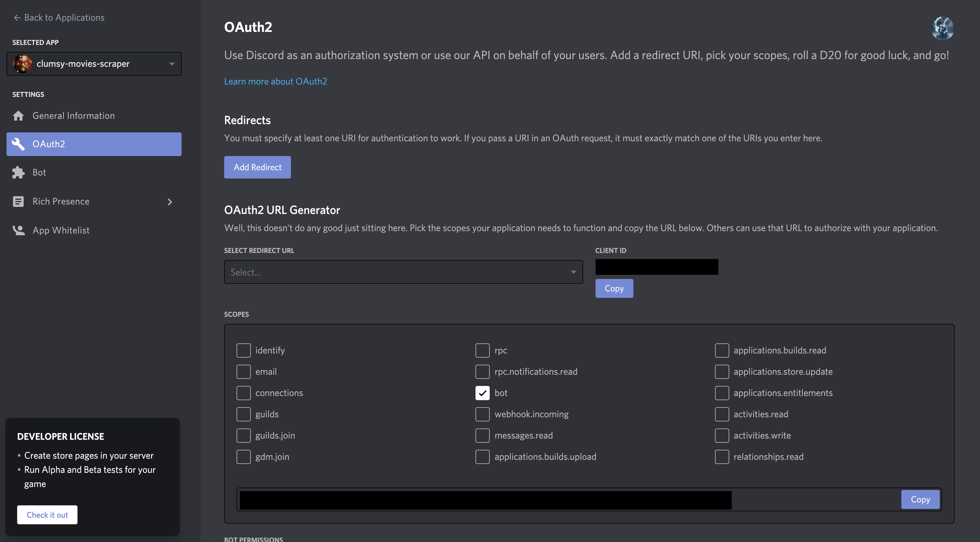
Task: Click the Rich Presence settings icon
Action: pos(18,201)
